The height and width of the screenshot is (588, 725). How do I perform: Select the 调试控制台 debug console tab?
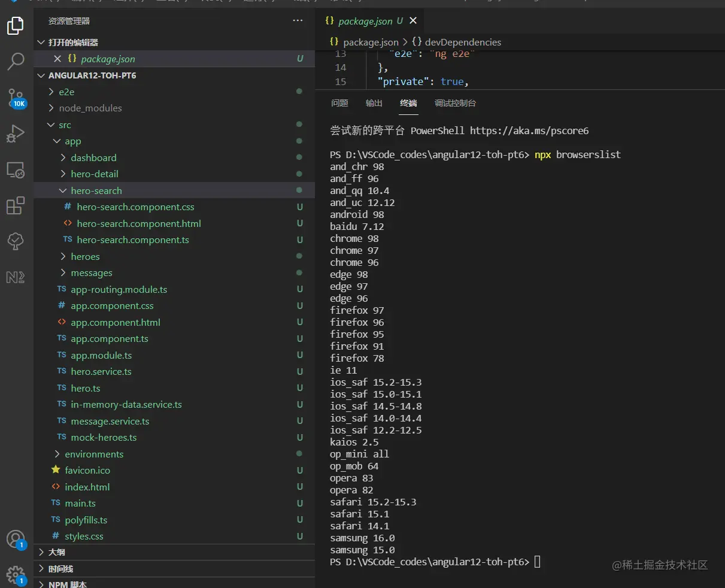tap(455, 103)
